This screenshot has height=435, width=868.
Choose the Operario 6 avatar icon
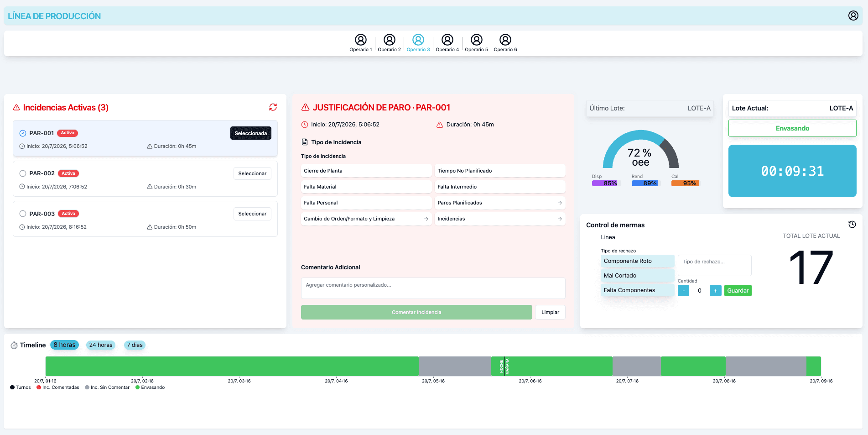tap(505, 40)
